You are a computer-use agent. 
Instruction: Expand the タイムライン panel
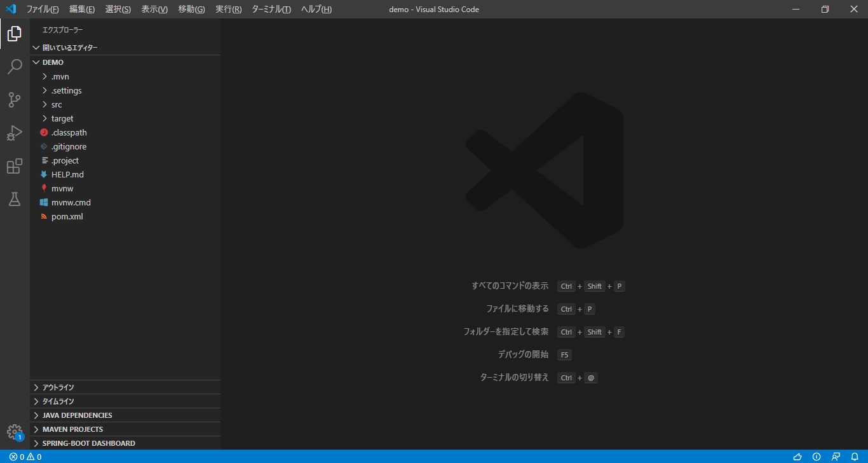pos(125,401)
